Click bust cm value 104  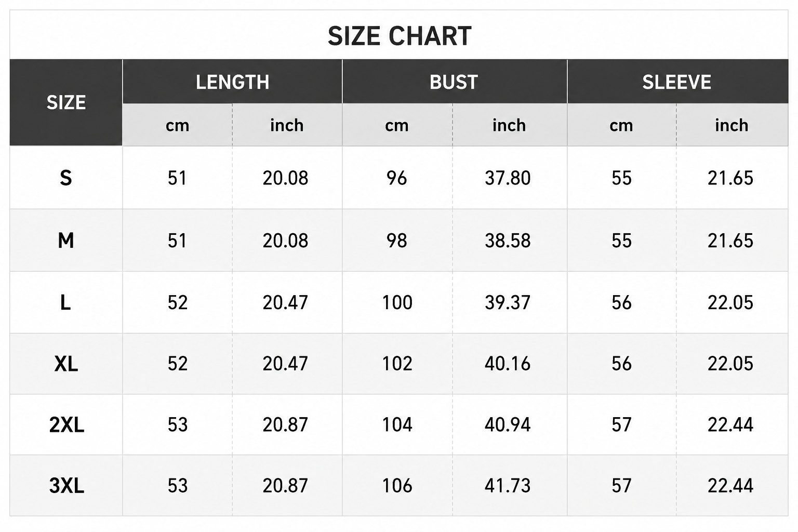pos(397,425)
